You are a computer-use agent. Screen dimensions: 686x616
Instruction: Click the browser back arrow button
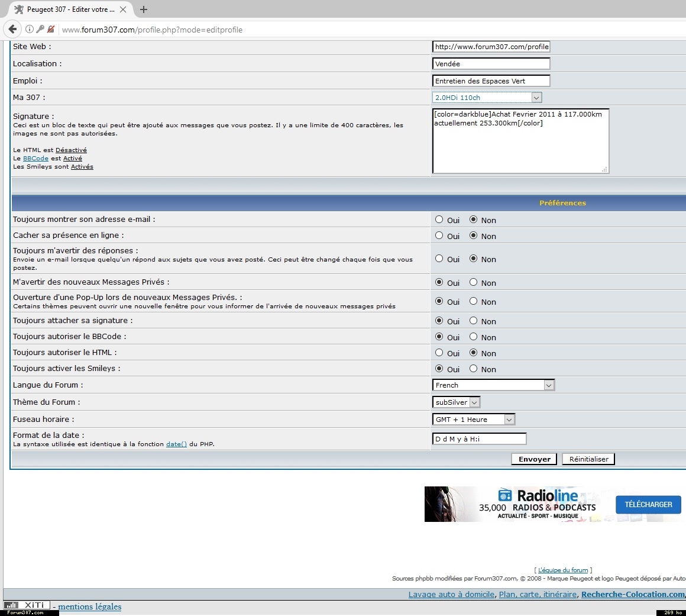tap(12, 29)
